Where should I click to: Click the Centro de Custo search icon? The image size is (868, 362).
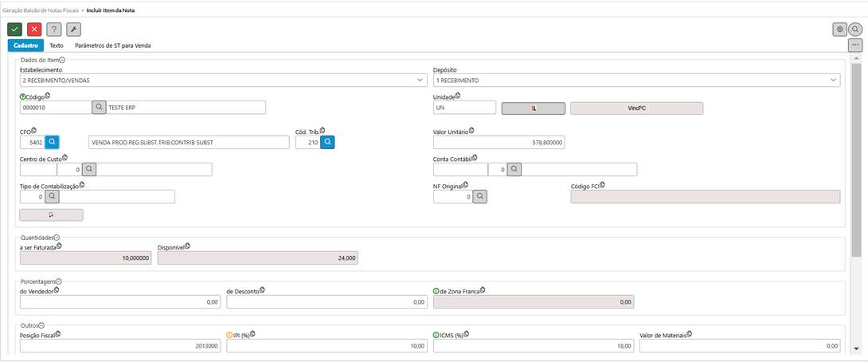(x=89, y=169)
